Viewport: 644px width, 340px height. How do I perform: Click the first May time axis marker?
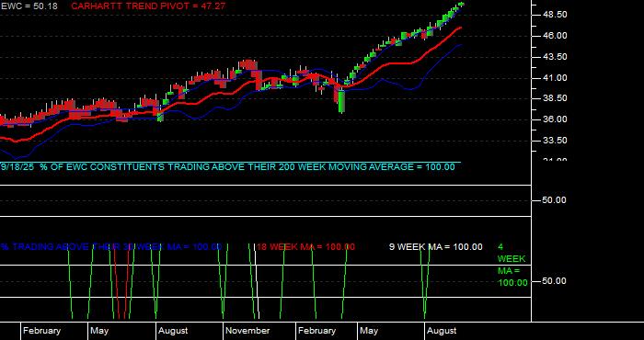[x=99, y=331]
